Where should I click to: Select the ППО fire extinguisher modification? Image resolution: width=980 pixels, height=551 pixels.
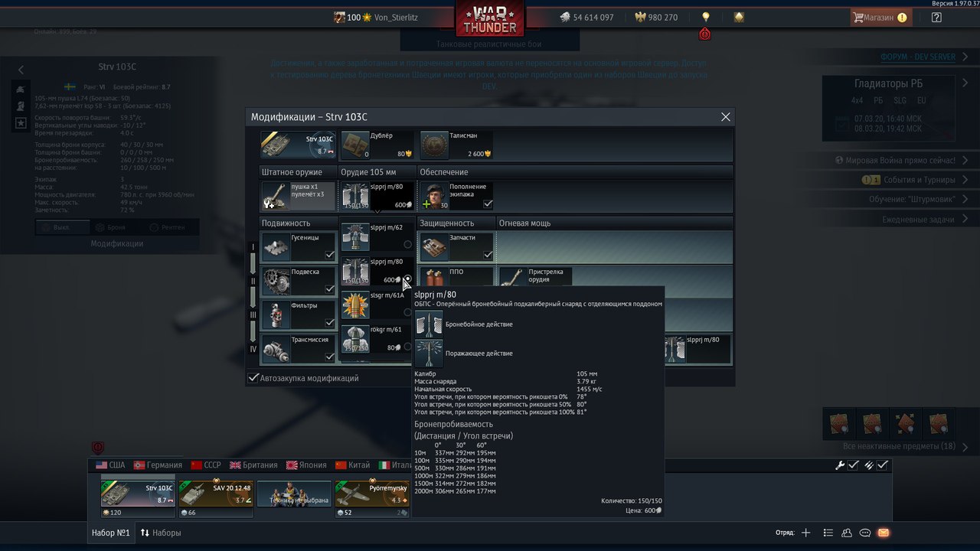click(457, 275)
